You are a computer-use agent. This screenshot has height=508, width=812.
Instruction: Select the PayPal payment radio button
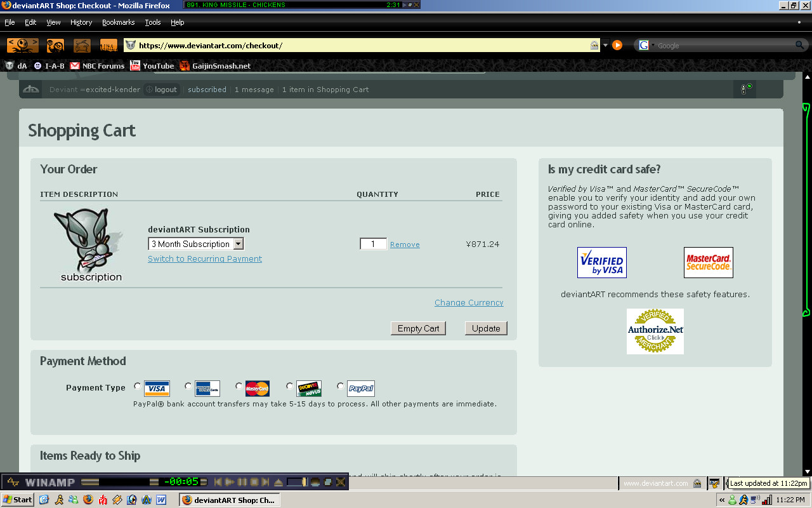click(x=341, y=386)
